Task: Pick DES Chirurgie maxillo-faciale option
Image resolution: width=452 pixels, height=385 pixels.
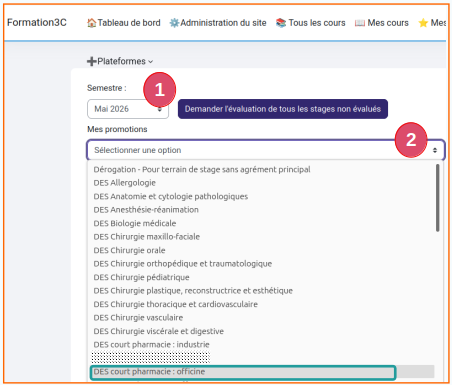Action: (146, 237)
